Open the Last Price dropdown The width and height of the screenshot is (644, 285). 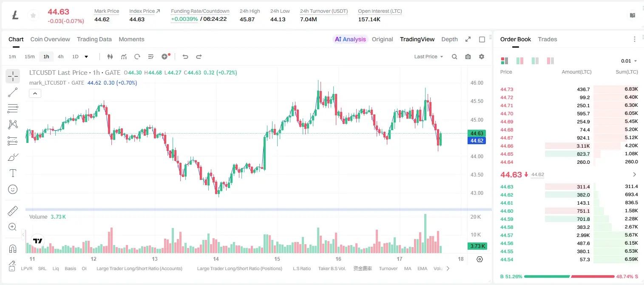tap(428, 57)
